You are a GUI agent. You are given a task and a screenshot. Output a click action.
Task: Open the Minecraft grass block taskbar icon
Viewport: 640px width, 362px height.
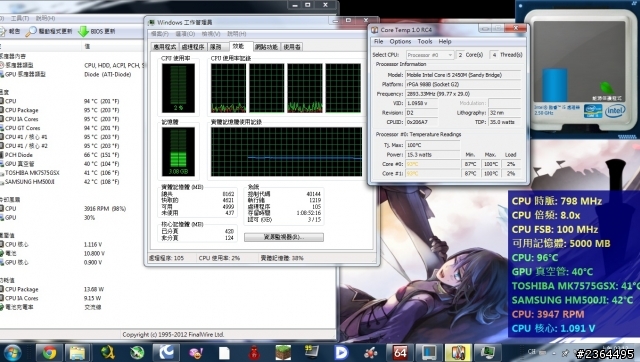tap(283, 353)
